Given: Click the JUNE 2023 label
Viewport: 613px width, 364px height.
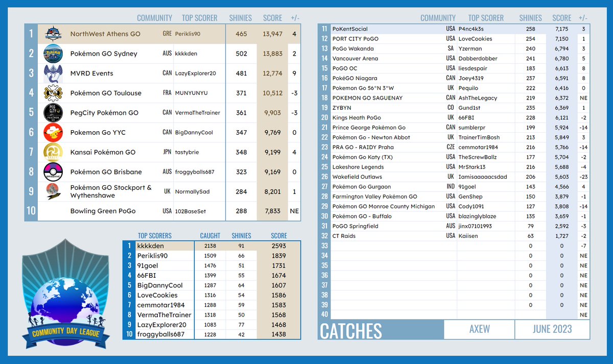Looking at the screenshot, I should point(552,329).
